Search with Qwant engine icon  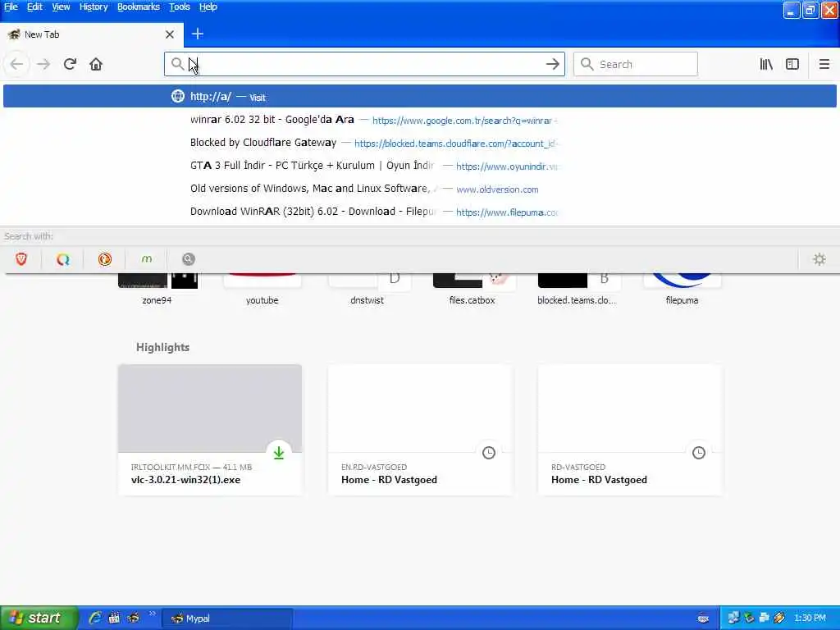62,259
